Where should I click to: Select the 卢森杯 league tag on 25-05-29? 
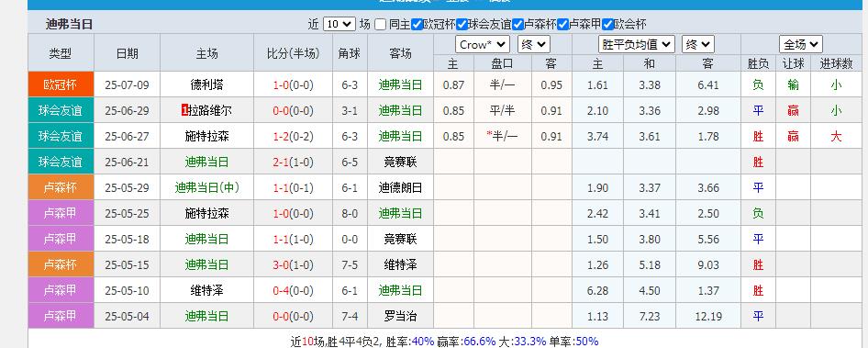click(x=61, y=187)
